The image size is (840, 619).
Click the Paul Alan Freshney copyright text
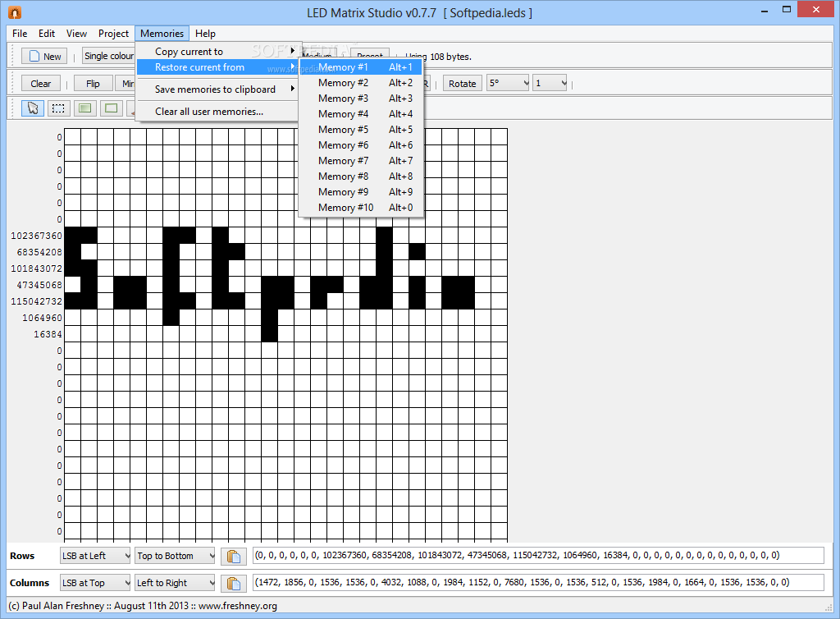click(143, 606)
